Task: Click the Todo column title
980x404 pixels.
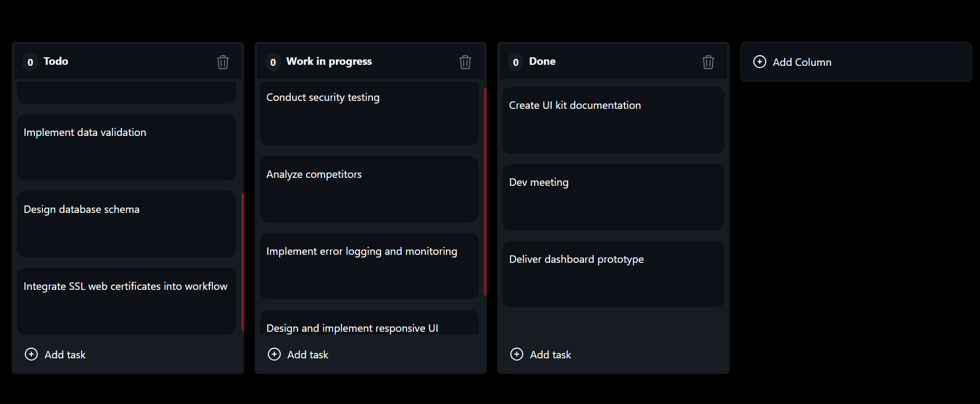Action: click(56, 61)
